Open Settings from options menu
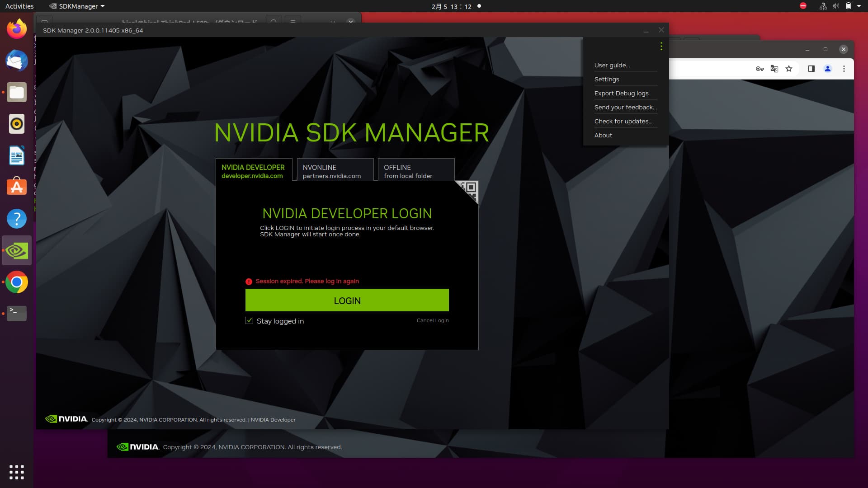 (x=607, y=79)
